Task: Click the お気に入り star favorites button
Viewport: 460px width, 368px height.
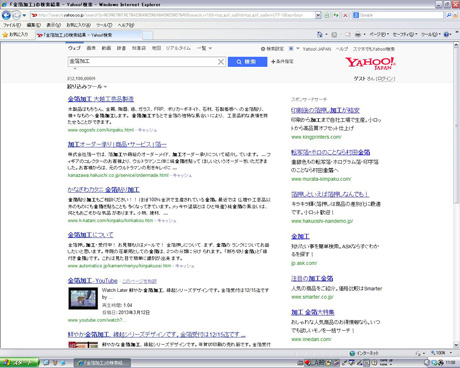Action: coord(15,35)
